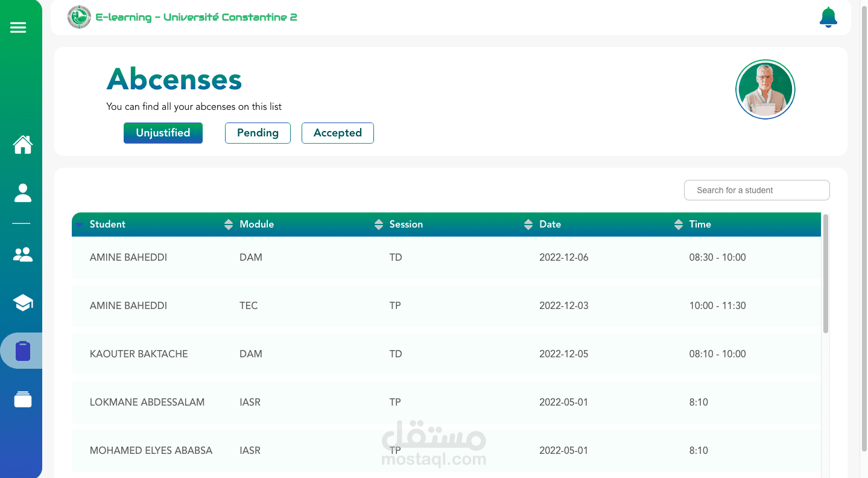868x478 pixels.
Task: Click the university logo emblem
Action: coord(79,17)
